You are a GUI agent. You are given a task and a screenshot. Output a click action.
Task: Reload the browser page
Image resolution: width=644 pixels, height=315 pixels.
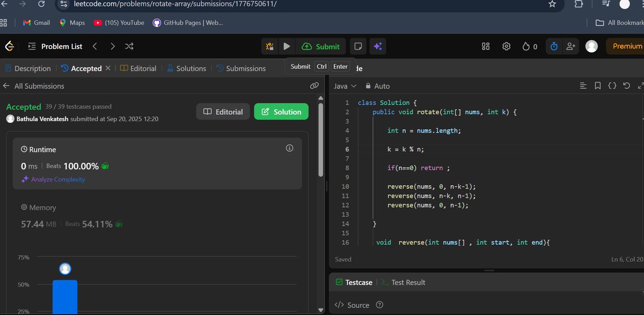(x=41, y=3)
